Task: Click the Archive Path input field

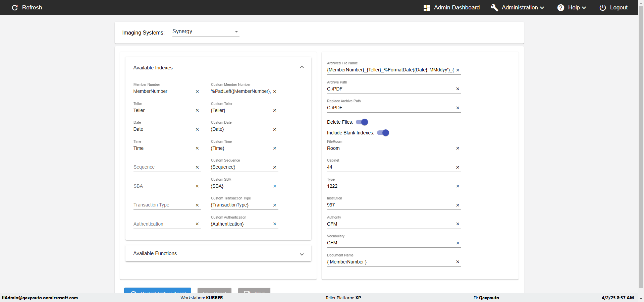Action: click(389, 89)
